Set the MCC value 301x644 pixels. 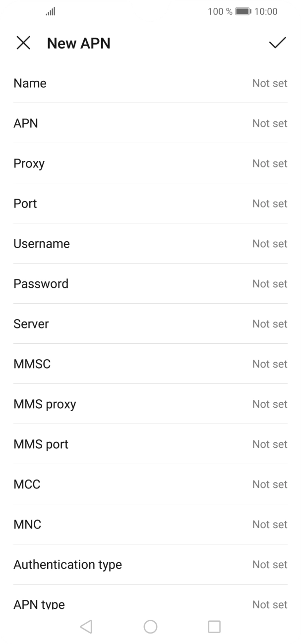(x=150, y=484)
